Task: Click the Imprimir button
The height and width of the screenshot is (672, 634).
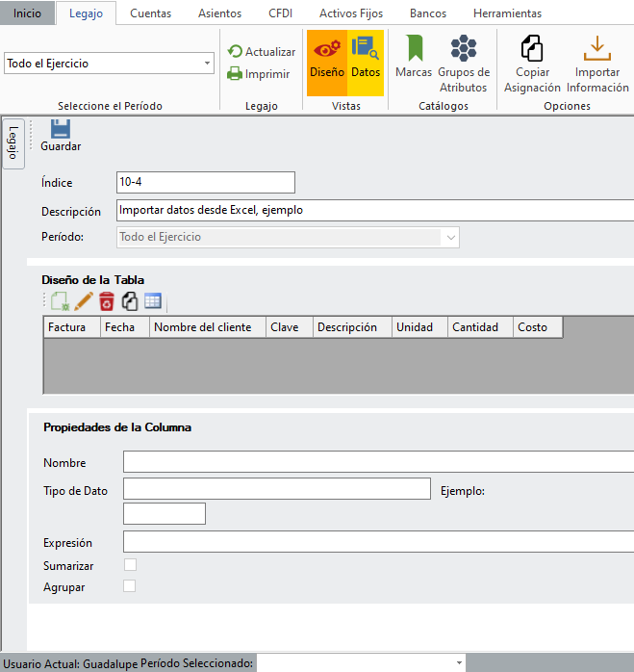Action: (x=258, y=73)
